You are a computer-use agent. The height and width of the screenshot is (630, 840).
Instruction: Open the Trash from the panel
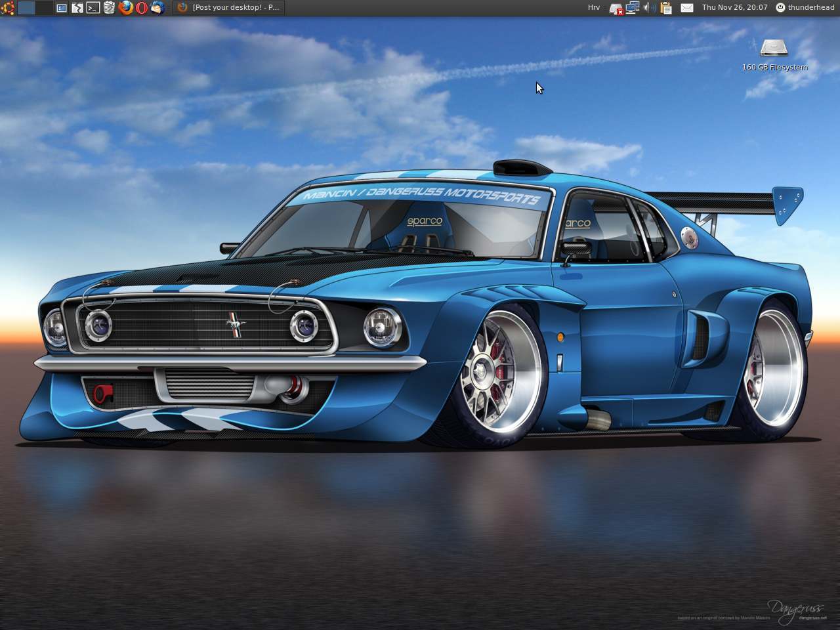point(109,8)
